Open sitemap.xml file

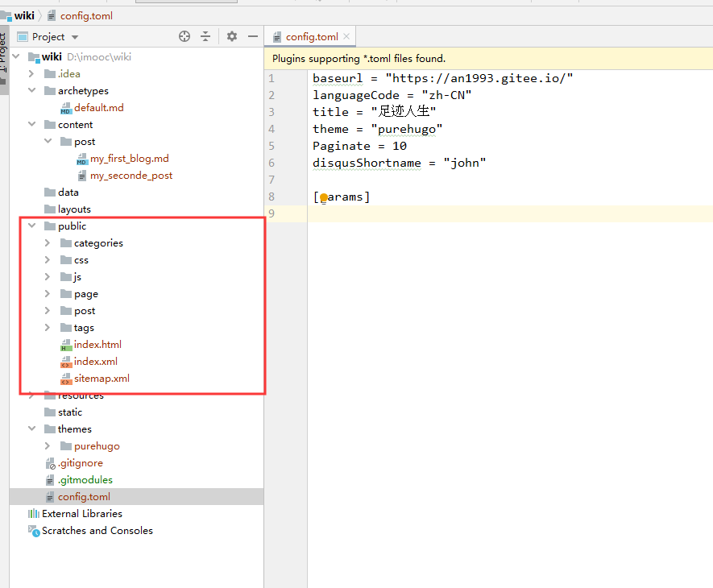pos(101,379)
